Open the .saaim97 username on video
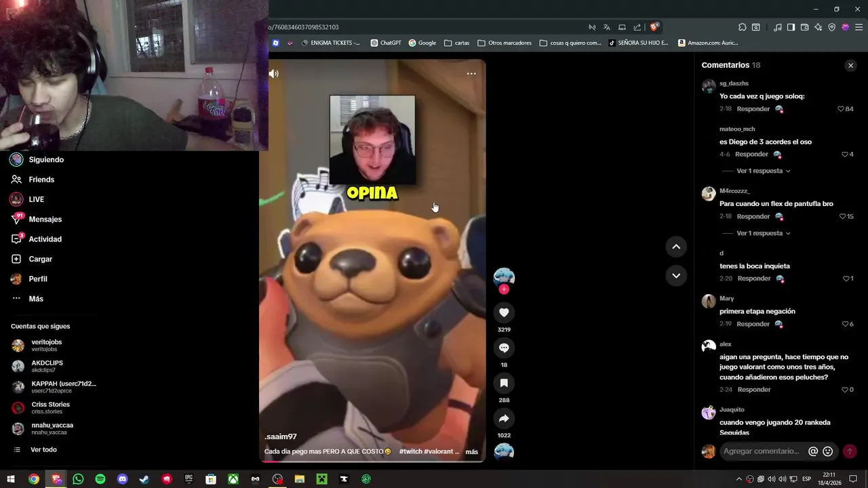Screen dimensions: 868x488 pos(281,437)
